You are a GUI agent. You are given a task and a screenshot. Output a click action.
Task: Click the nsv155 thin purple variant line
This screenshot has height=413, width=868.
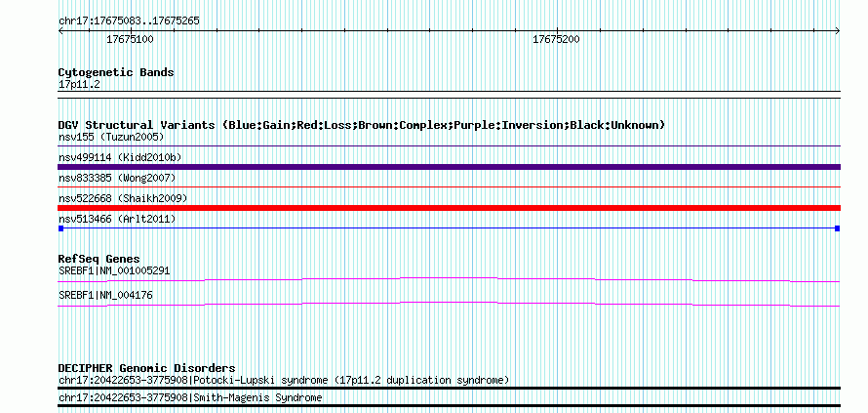(x=449, y=146)
